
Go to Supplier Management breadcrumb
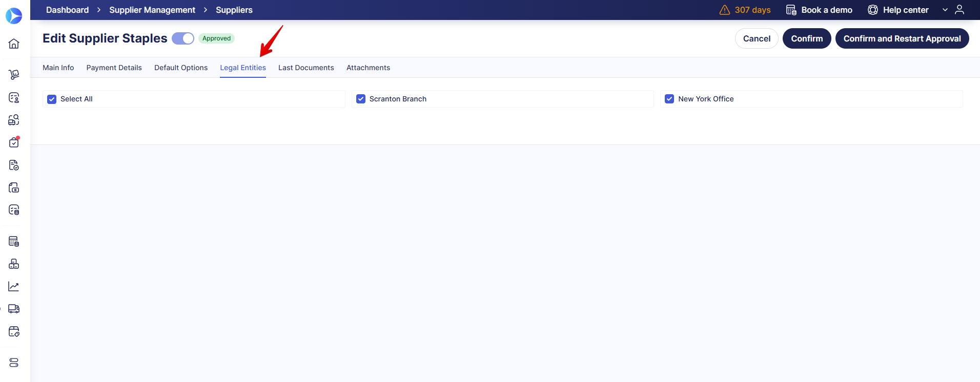pyautogui.click(x=152, y=10)
